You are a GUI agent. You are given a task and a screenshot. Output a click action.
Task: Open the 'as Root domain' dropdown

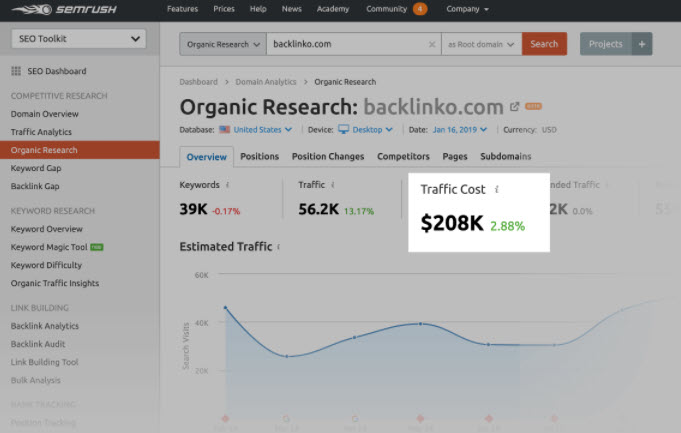click(481, 44)
